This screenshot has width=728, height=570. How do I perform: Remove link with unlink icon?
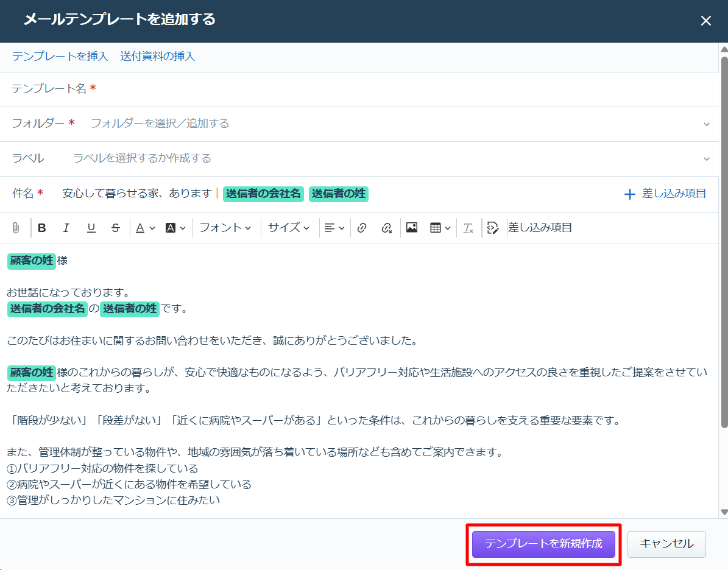pos(386,228)
